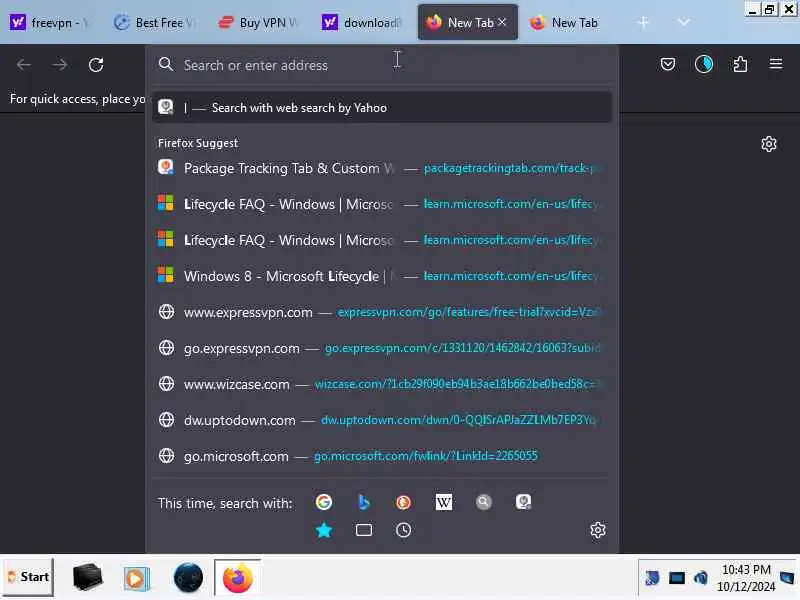Screen dimensions: 800x600
Task: Open www.expressvpn.com free-trial suggestion
Action: point(382,312)
